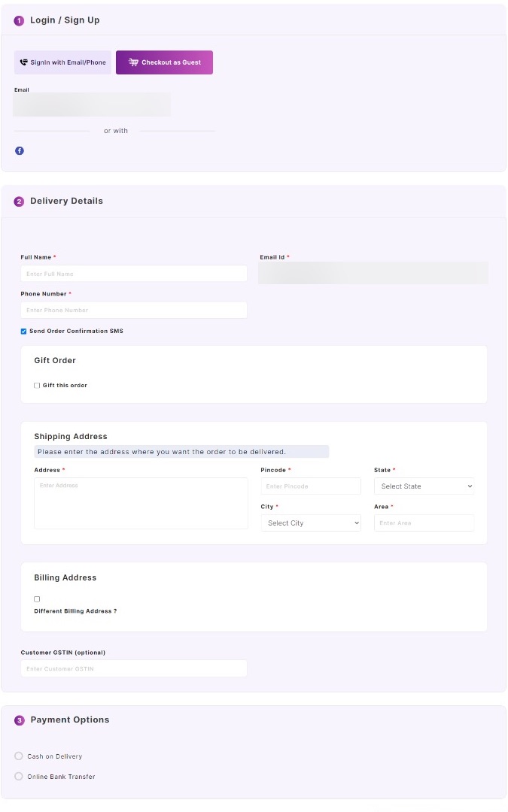Click the Gift Order heading
This screenshot has height=812, width=508.
(x=55, y=360)
